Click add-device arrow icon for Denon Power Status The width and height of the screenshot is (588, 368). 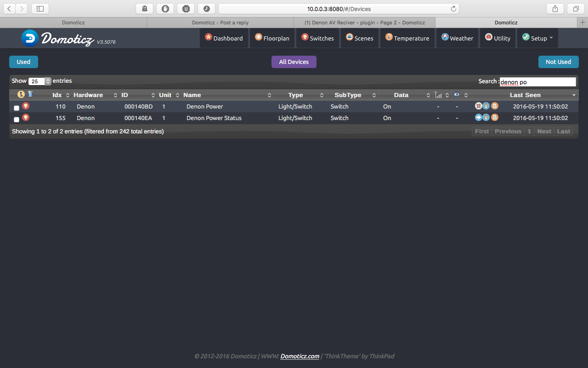pos(478,117)
